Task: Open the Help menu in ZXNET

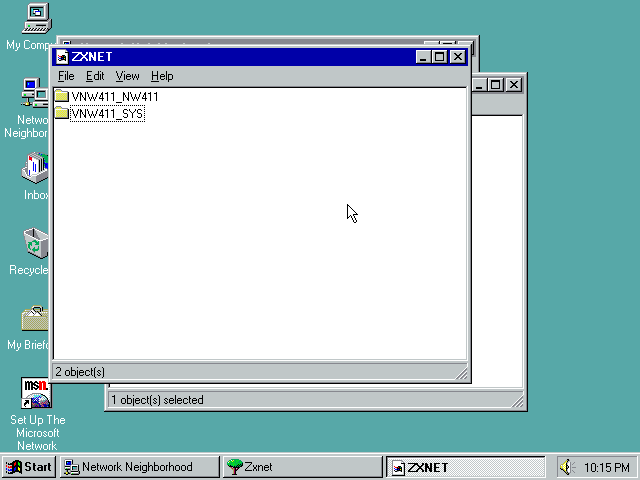Action: coord(162,76)
